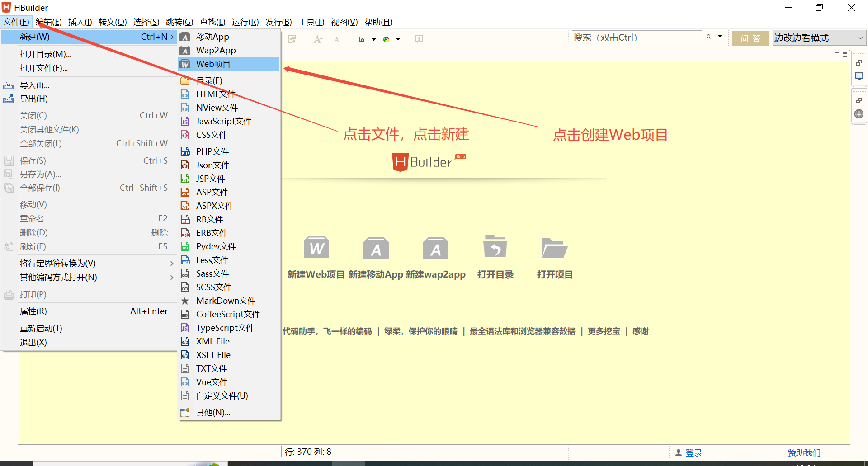Select 属性(R) in File menu
Viewport: 868px width, 466px height.
pyautogui.click(x=89, y=311)
